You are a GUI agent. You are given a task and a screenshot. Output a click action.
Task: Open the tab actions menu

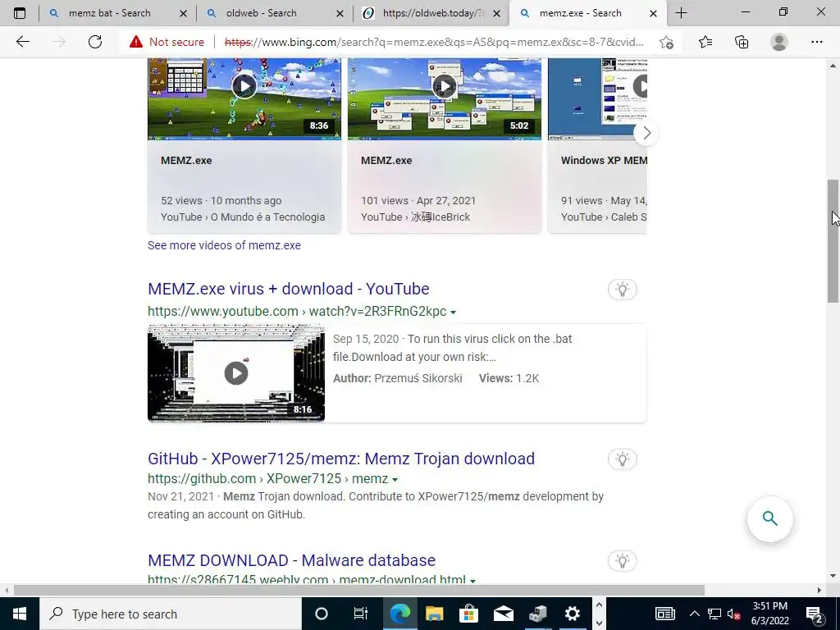[x=20, y=13]
